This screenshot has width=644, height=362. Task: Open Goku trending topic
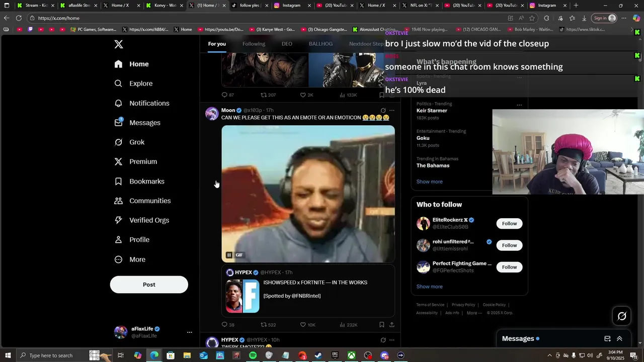tap(423, 138)
